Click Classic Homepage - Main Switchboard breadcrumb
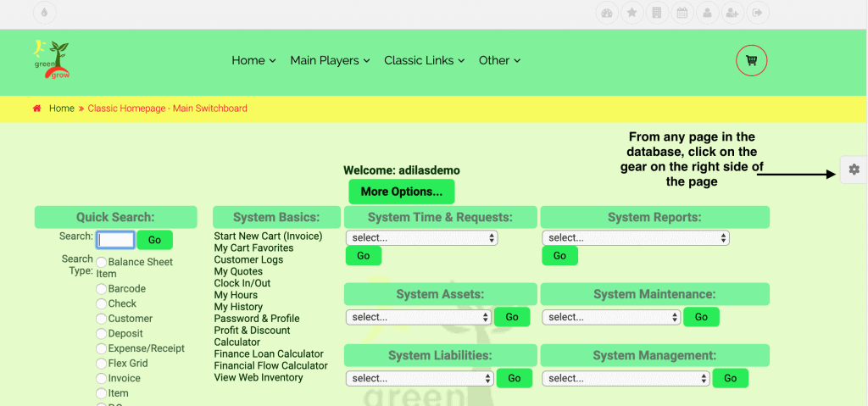The image size is (868, 406). click(x=167, y=108)
